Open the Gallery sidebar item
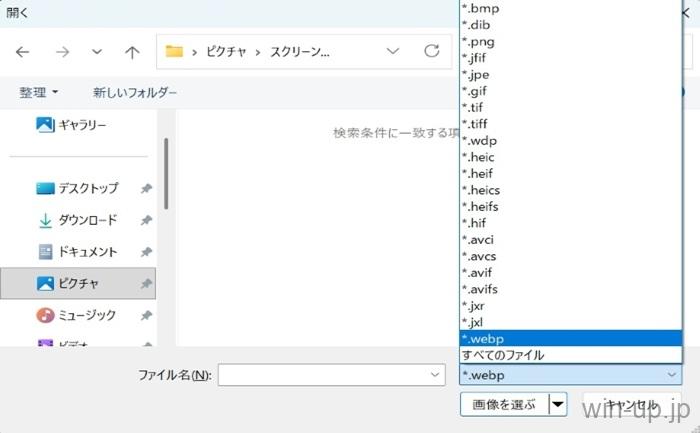Image resolution: width=700 pixels, height=433 pixels. tap(80, 125)
